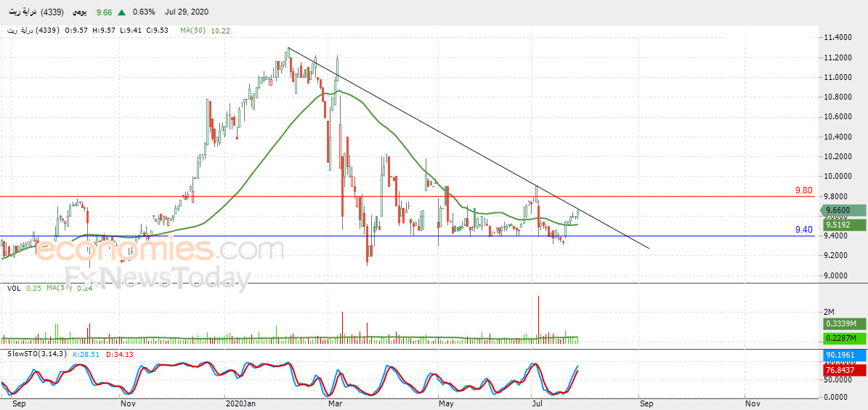Click the MA(5) 0.34 volume average label
This screenshot has width=868, height=410.
70,288
